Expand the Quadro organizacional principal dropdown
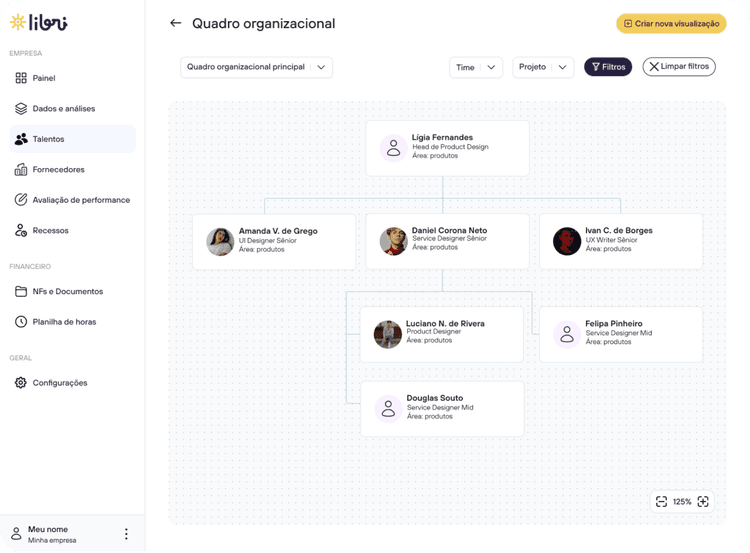The height and width of the screenshot is (553, 750). click(x=256, y=67)
